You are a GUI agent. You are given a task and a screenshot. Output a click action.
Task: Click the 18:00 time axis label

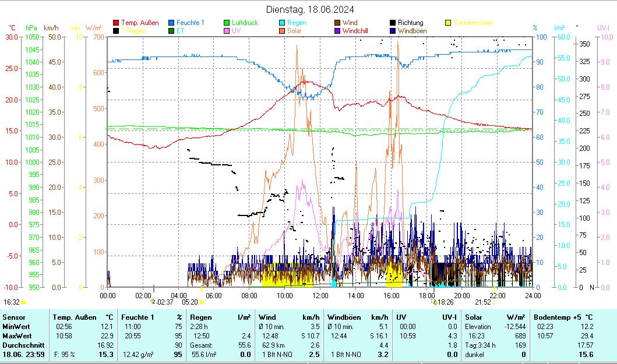(426, 295)
